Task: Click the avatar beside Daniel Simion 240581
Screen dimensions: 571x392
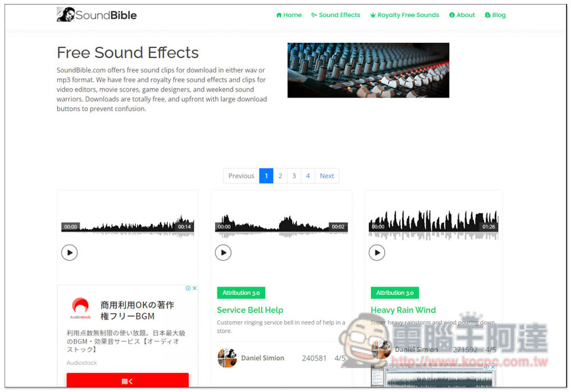Action: [x=227, y=358]
